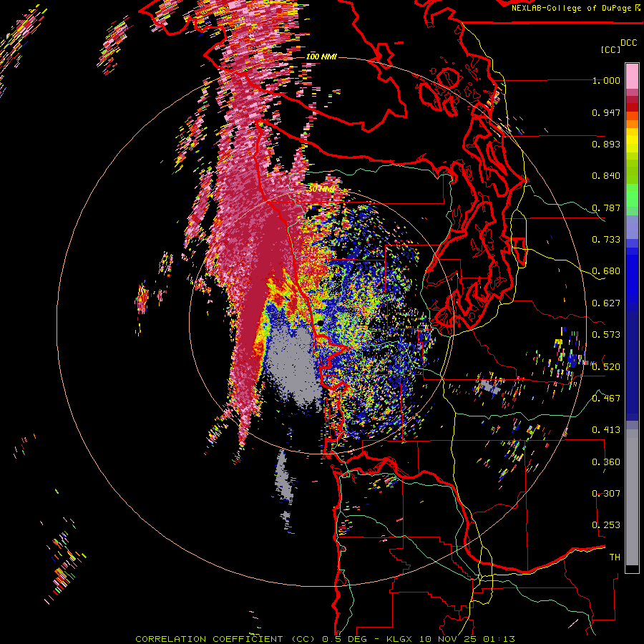Click the TH label on color scale
The height and width of the screenshot is (644, 644).
615,557
